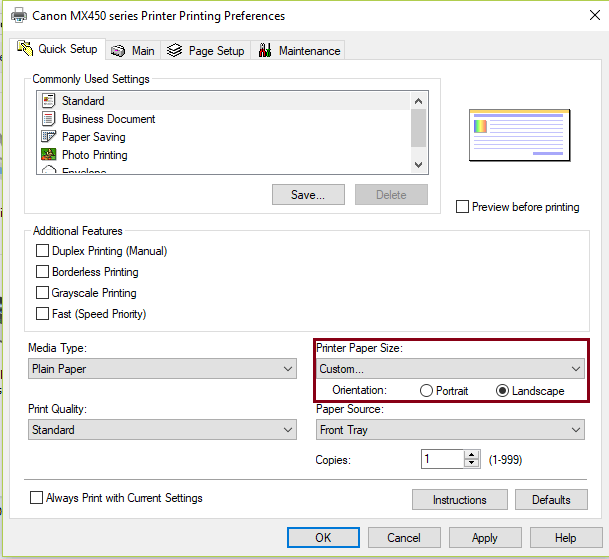
Task: Click the printer icon in the title bar
Action: (x=19, y=16)
